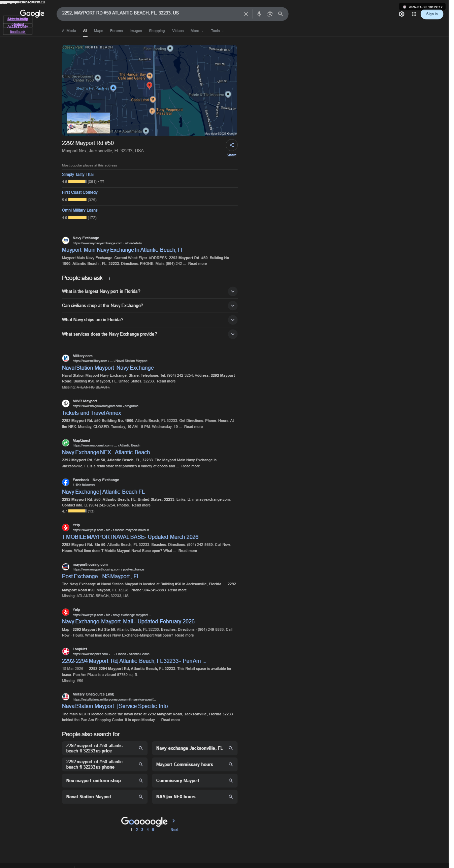Screen dimensions: 454x868
Task: Click the Sign in button
Action: point(431,14)
